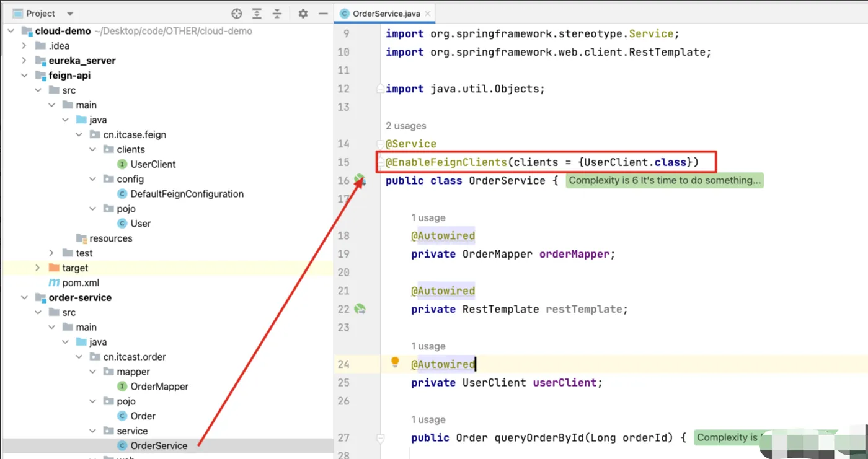The width and height of the screenshot is (868, 459).
Task: Collapse cn.itcase.feign package
Action: (x=79, y=134)
